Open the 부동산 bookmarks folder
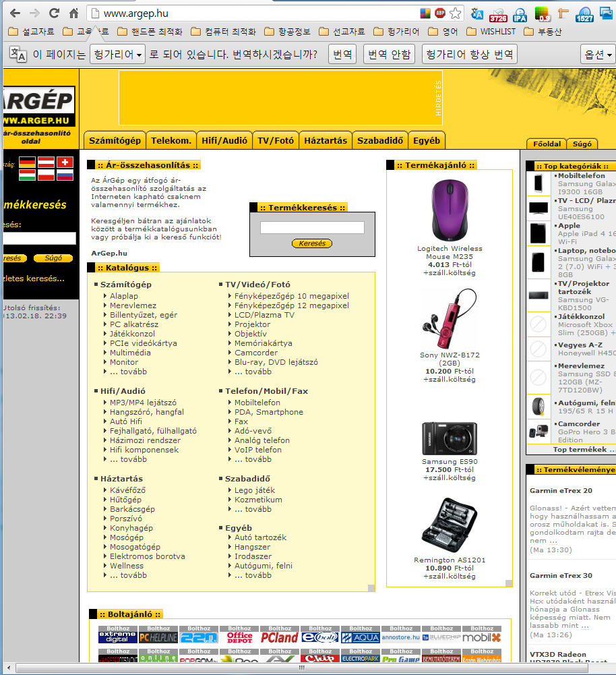Image resolution: width=616 pixels, height=675 pixels. 543,32
